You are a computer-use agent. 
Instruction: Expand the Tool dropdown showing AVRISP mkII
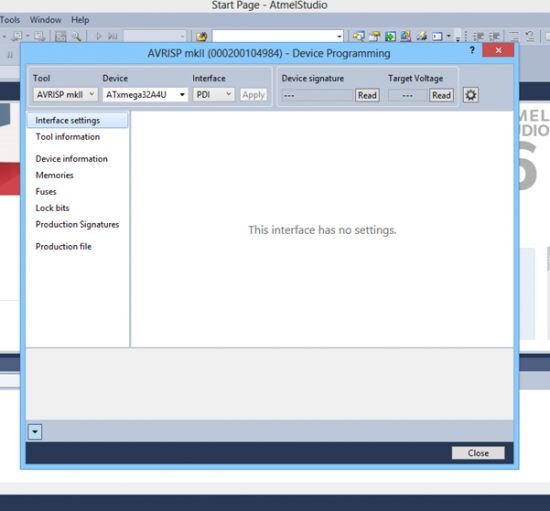66,95
